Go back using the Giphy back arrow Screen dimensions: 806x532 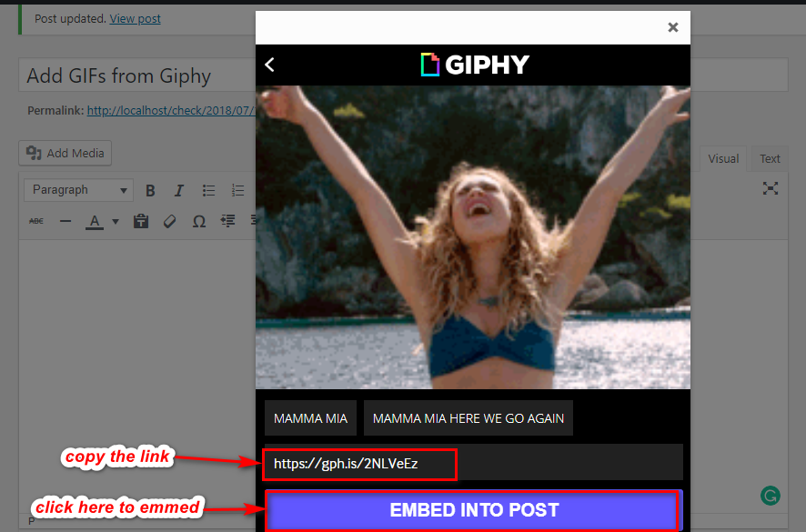(x=270, y=65)
